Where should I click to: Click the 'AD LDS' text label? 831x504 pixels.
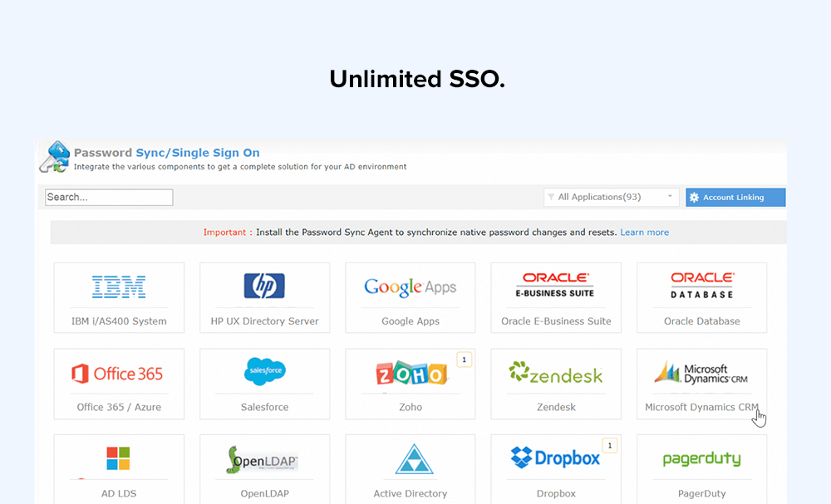click(119, 493)
